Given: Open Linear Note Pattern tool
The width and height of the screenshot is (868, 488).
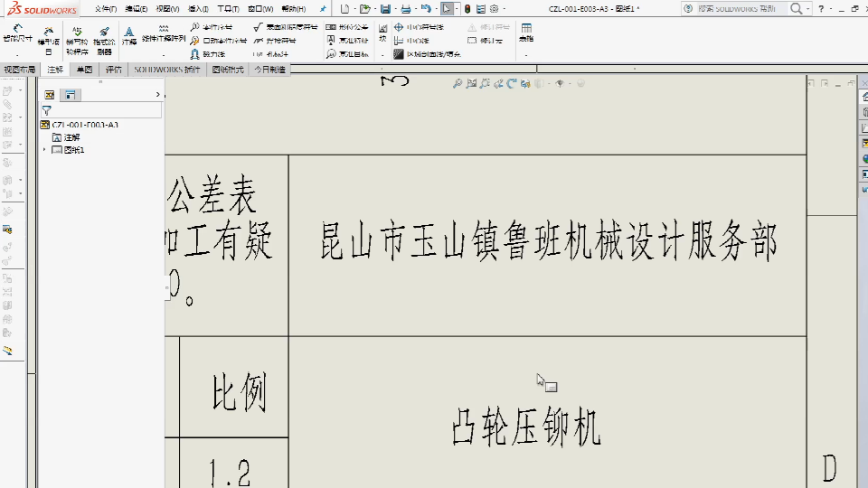Looking at the screenshot, I should click(164, 33).
